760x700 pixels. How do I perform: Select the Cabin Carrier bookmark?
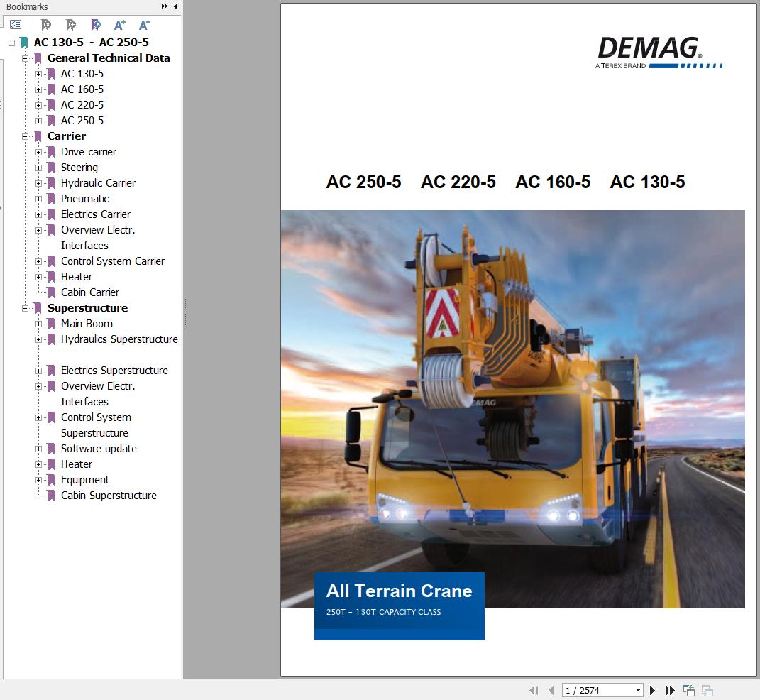[89, 292]
